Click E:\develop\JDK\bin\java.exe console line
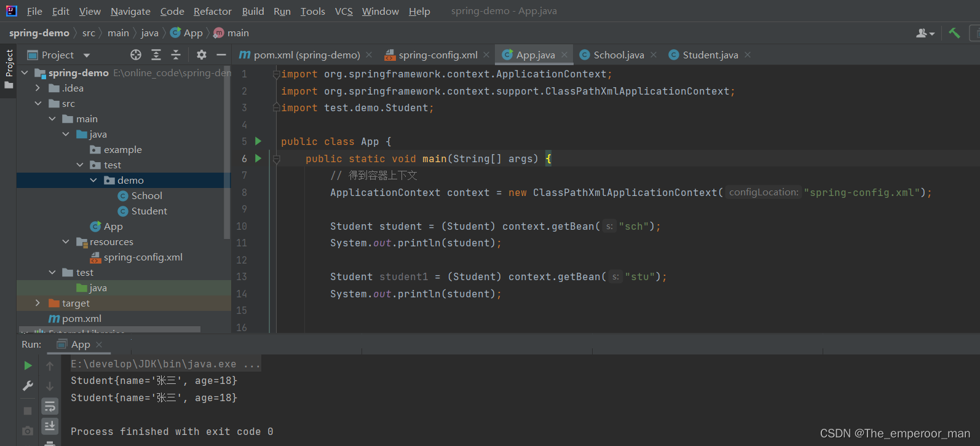 pos(166,364)
